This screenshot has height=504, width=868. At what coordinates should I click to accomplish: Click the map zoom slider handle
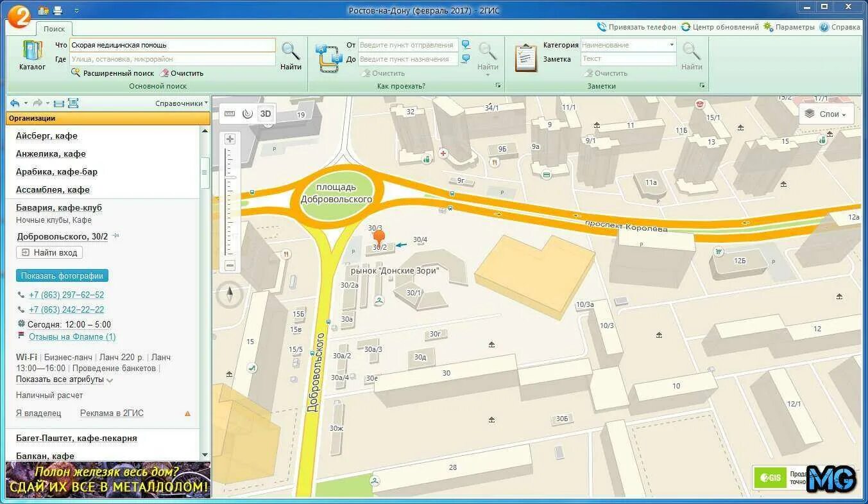[230, 177]
